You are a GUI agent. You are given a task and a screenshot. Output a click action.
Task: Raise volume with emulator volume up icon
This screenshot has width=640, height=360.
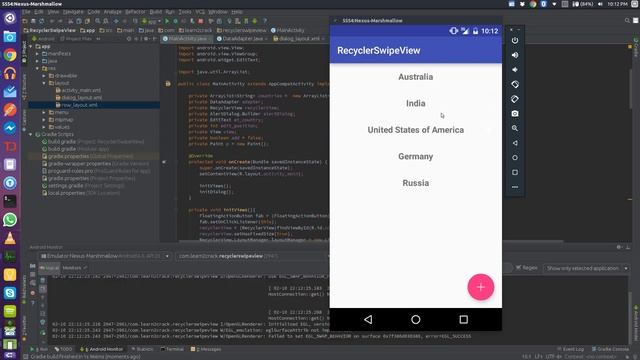click(515, 55)
